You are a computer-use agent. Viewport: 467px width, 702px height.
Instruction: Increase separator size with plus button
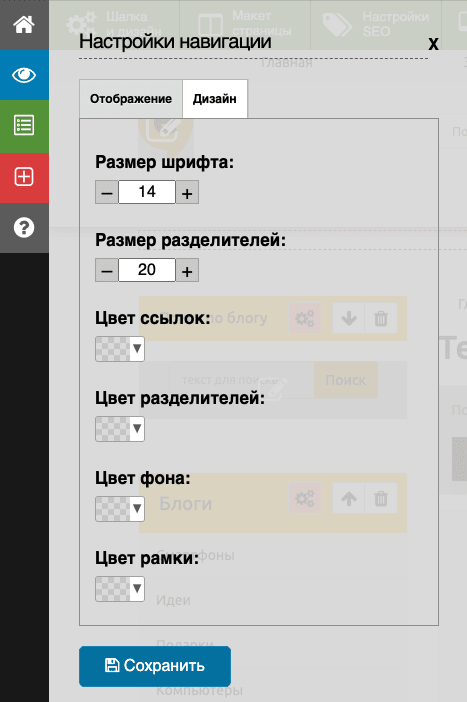187,270
